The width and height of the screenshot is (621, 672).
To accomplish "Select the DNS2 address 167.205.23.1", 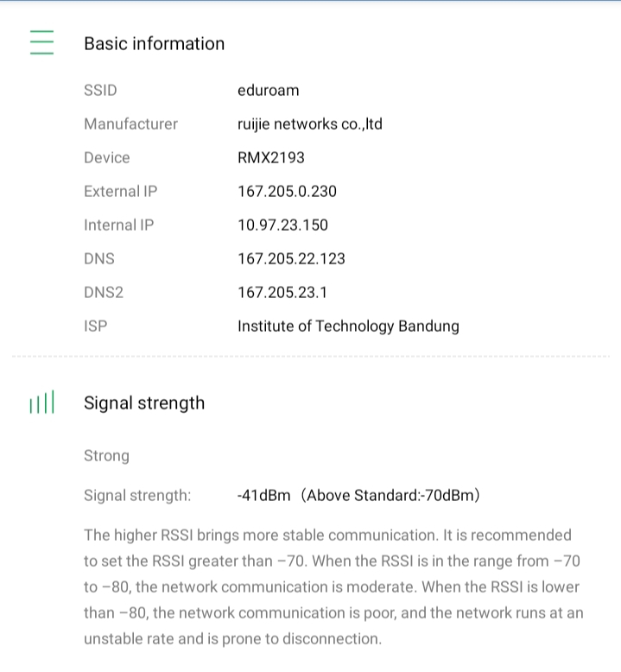I will click(282, 292).
